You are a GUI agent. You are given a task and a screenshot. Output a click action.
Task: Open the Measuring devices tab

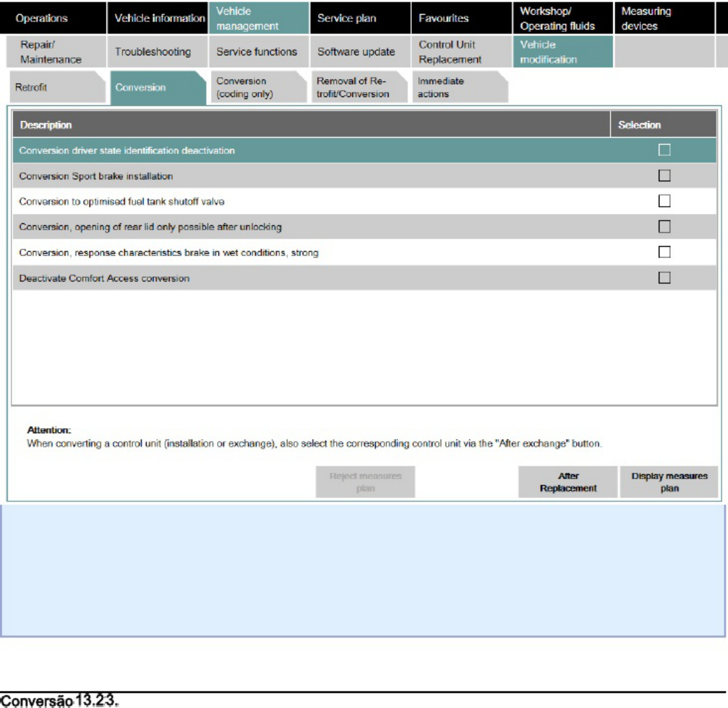tap(664, 18)
